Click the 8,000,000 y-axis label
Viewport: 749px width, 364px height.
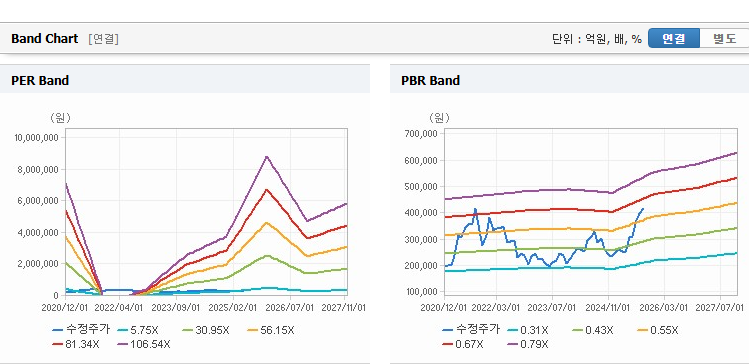(x=38, y=170)
